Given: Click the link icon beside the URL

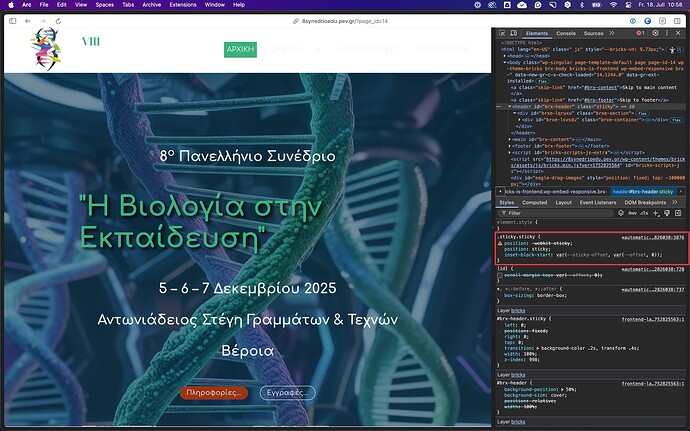Looking at the screenshot, I should pyautogui.click(x=296, y=21).
